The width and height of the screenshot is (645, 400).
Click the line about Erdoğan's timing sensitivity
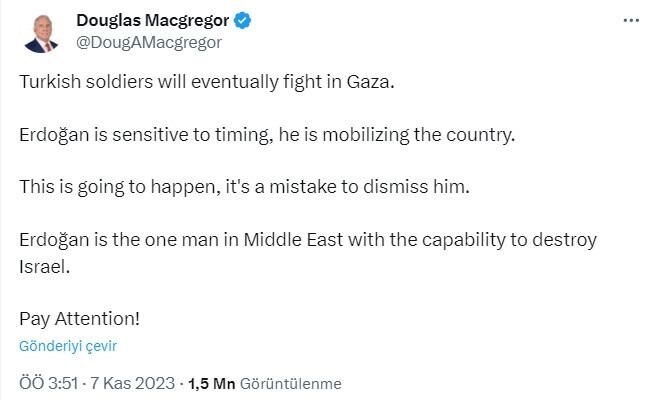tap(267, 135)
